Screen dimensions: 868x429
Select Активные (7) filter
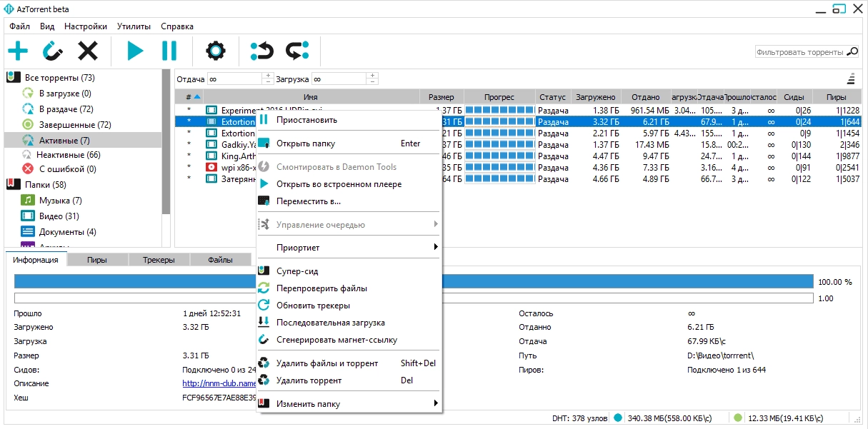[64, 141]
